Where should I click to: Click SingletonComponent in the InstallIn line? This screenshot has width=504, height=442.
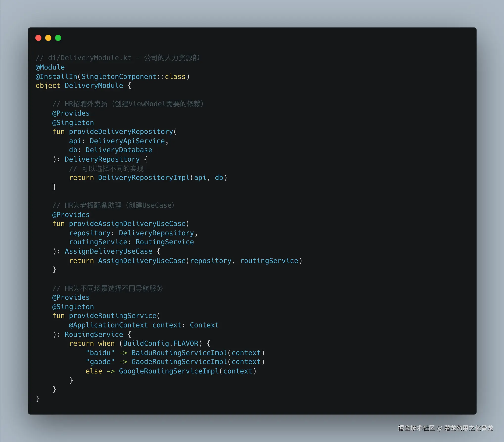tap(119, 77)
